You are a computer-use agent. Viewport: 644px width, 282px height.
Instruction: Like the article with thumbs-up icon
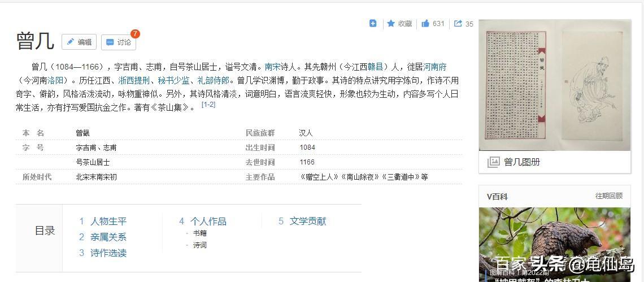pyautogui.click(x=425, y=24)
